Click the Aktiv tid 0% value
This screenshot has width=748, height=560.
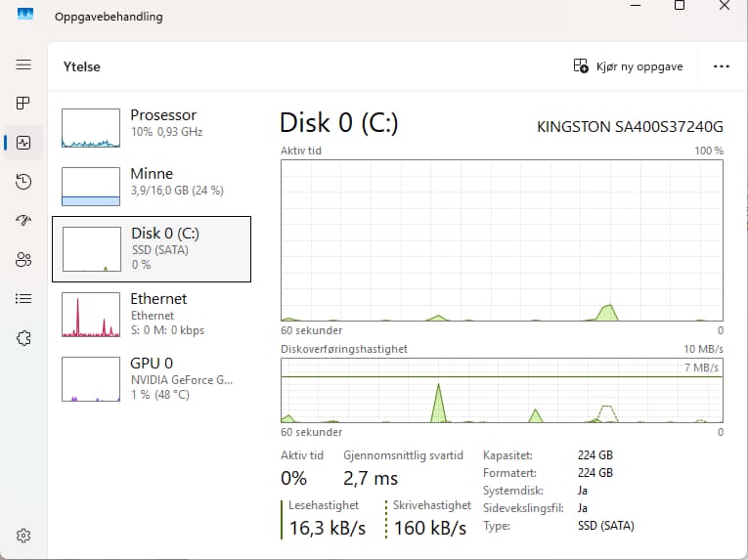[293, 479]
